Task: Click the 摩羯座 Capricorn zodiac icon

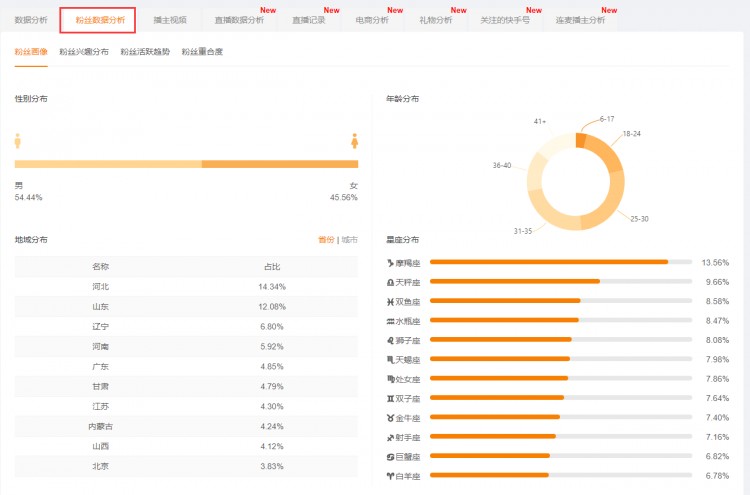Action: coord(390,262)
